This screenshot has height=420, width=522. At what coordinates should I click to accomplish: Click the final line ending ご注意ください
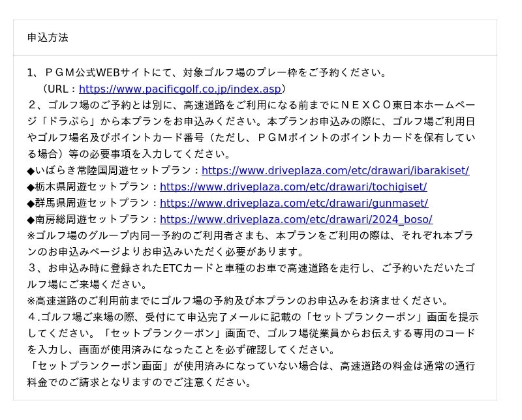click(x=140, y=383)
